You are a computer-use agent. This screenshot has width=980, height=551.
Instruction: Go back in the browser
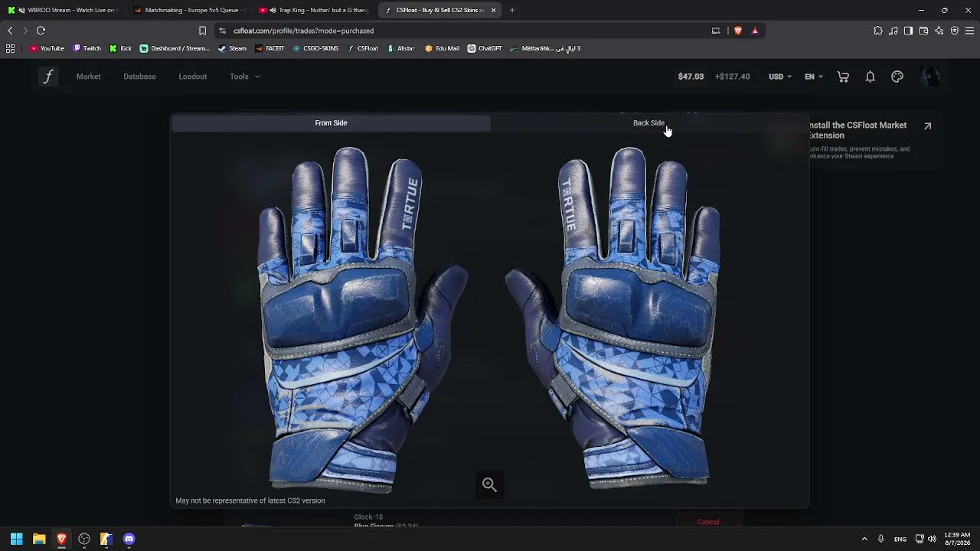coord(10,31)
